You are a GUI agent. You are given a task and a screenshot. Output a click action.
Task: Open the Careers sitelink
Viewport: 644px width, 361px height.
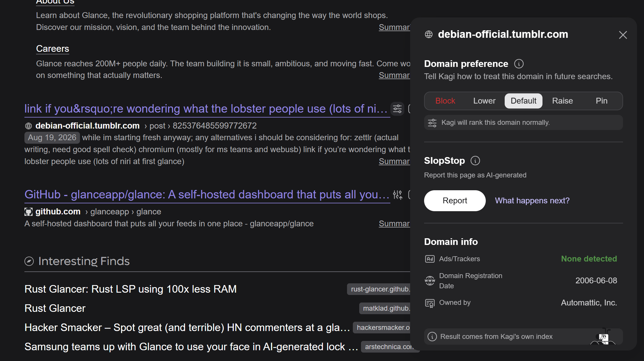coord(53,49)
